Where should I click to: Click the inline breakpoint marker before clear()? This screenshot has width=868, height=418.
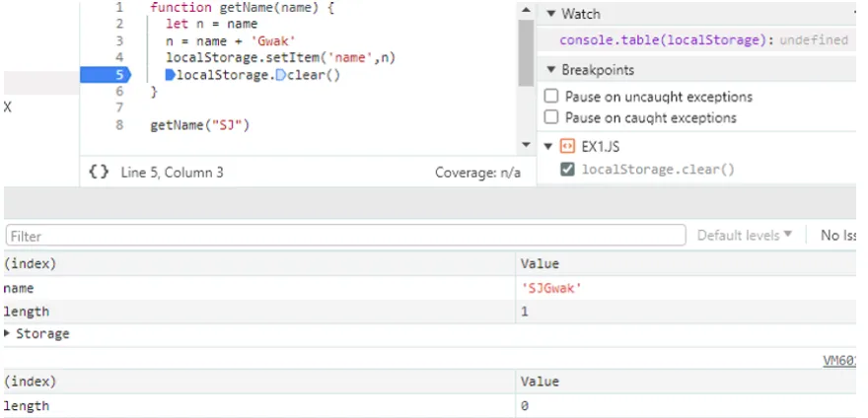coord(281,75)
